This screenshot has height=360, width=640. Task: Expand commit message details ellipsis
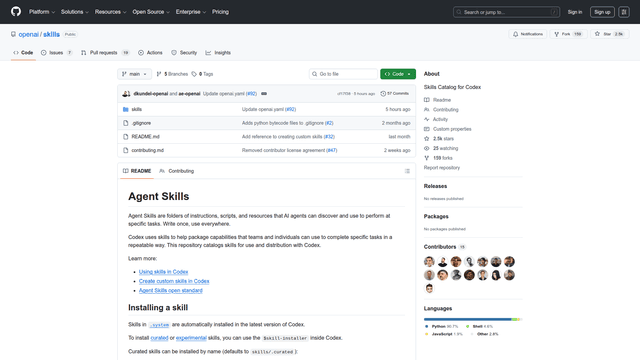[264, 93]
